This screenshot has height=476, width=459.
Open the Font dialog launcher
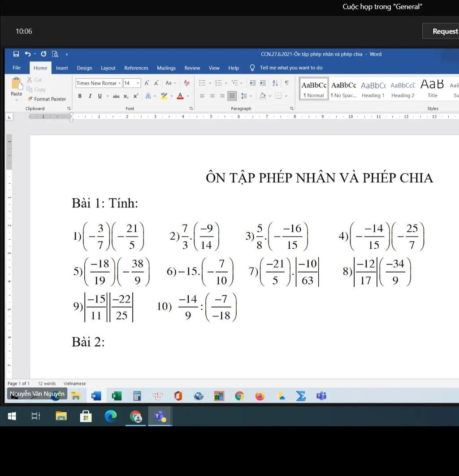[x=191, y=108]
